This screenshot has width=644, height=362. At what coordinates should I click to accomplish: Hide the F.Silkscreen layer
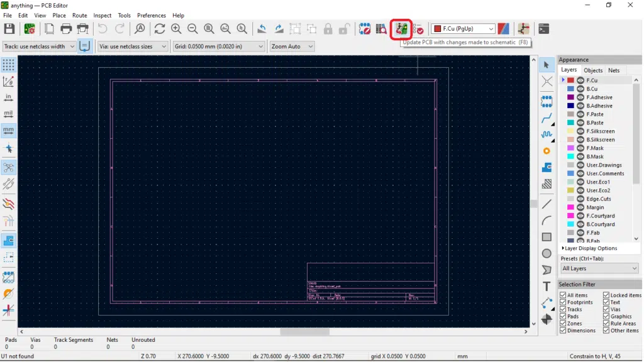pos(580,131)
